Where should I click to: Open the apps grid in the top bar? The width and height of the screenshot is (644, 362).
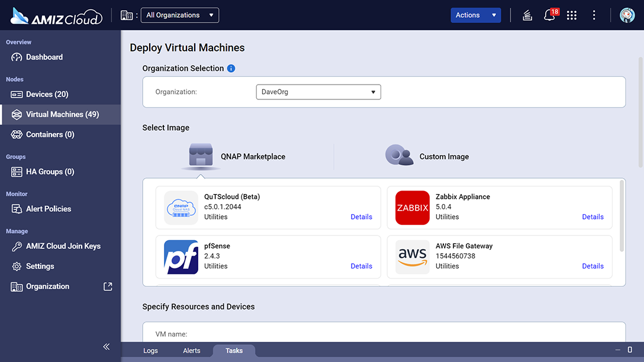(571, 15)
